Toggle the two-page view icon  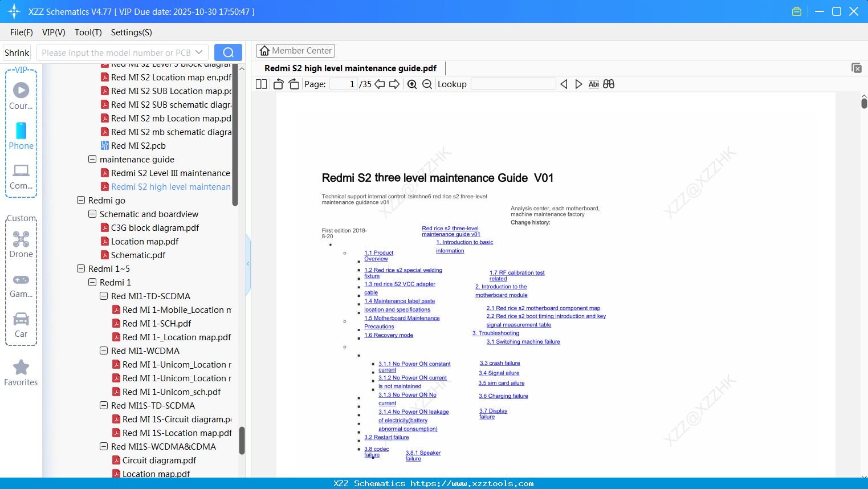point(262,84)
